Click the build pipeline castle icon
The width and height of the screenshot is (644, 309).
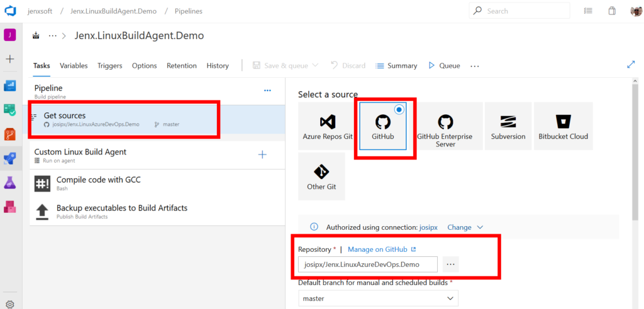tap(36, 36)
